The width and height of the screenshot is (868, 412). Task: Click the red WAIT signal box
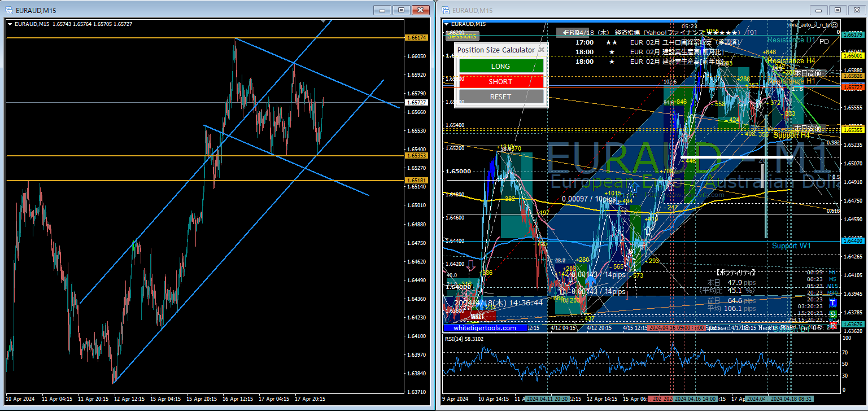point(478,317)
